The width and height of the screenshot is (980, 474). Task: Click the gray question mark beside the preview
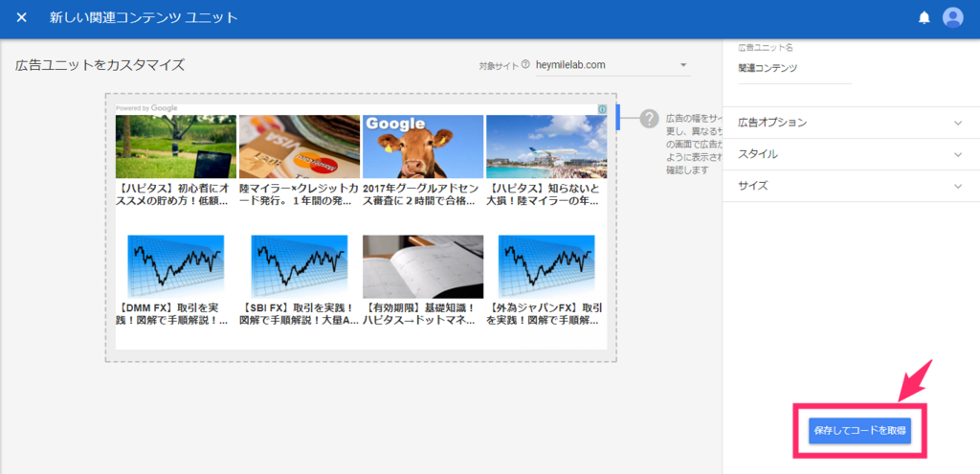coord(650,118)
